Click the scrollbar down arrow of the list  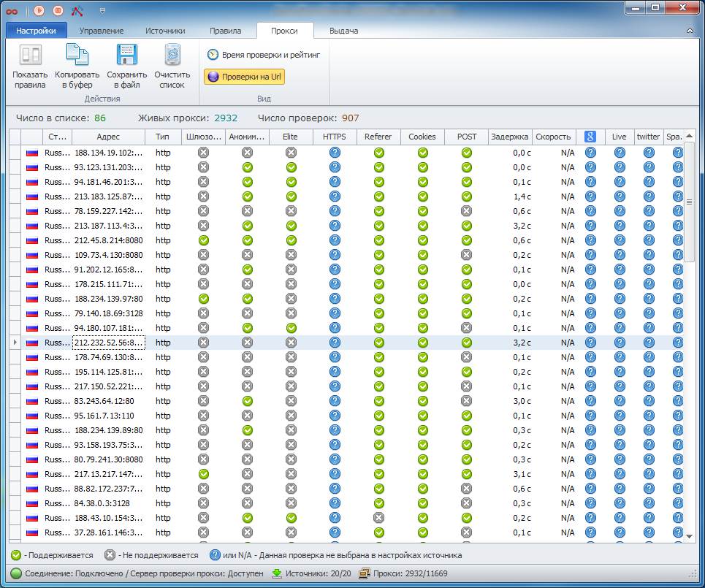689,536
